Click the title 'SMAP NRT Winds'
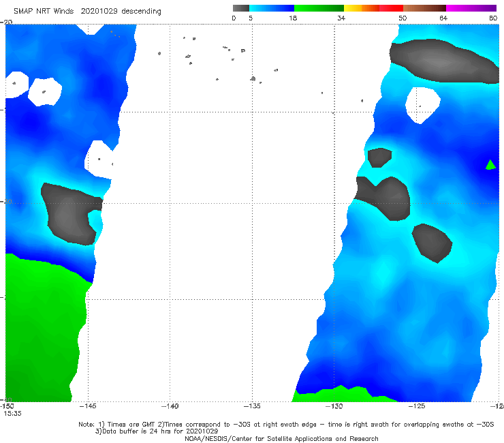Screen dimensions: 504x443 (44, 12)
